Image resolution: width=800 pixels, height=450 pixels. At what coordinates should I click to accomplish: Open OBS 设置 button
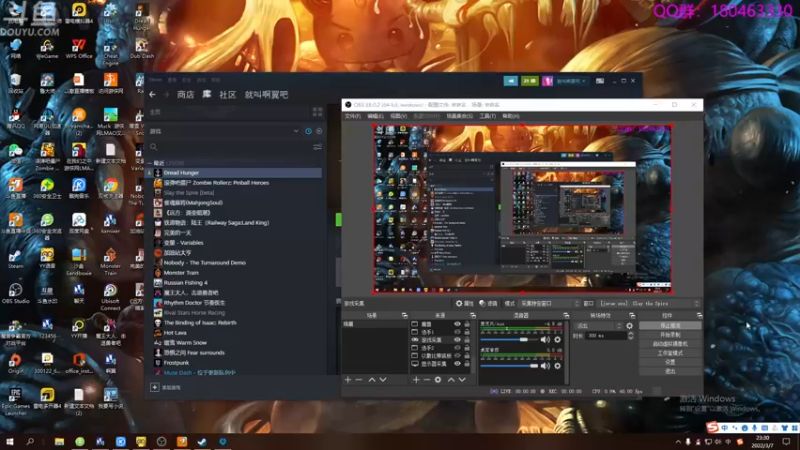tap(670, 362)
